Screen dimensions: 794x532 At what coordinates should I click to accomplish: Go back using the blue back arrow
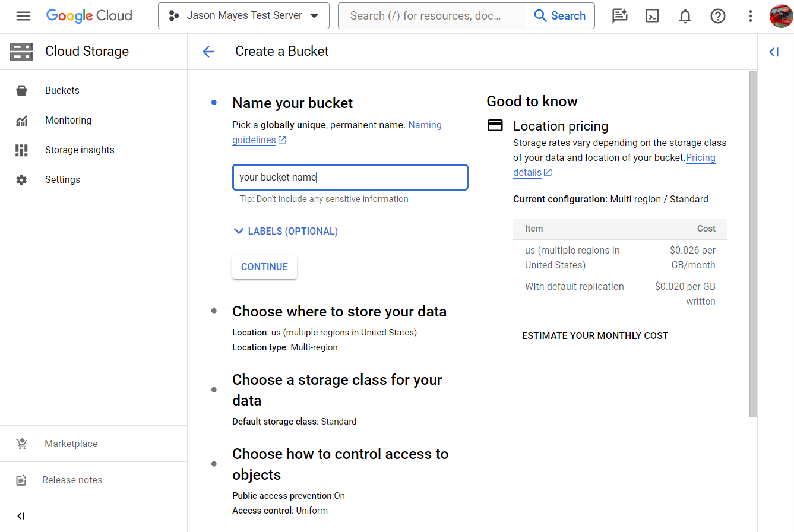click(x=208, y=52)
